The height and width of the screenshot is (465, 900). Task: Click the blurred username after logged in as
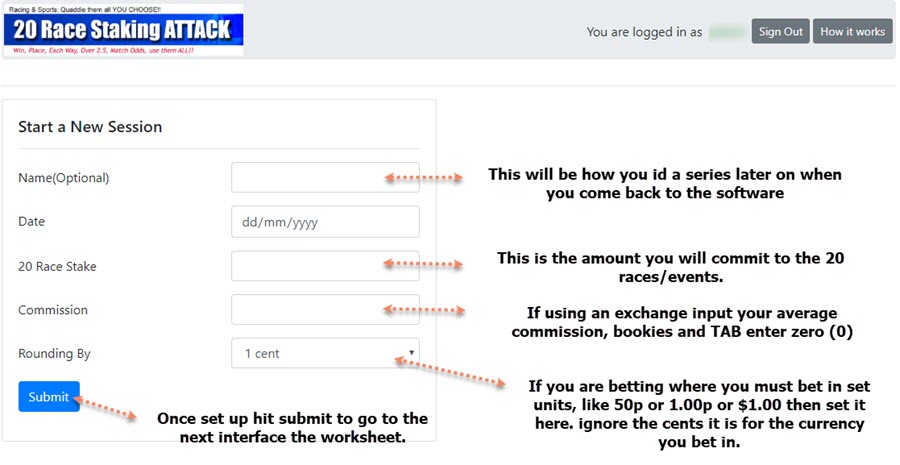point(727,32)
